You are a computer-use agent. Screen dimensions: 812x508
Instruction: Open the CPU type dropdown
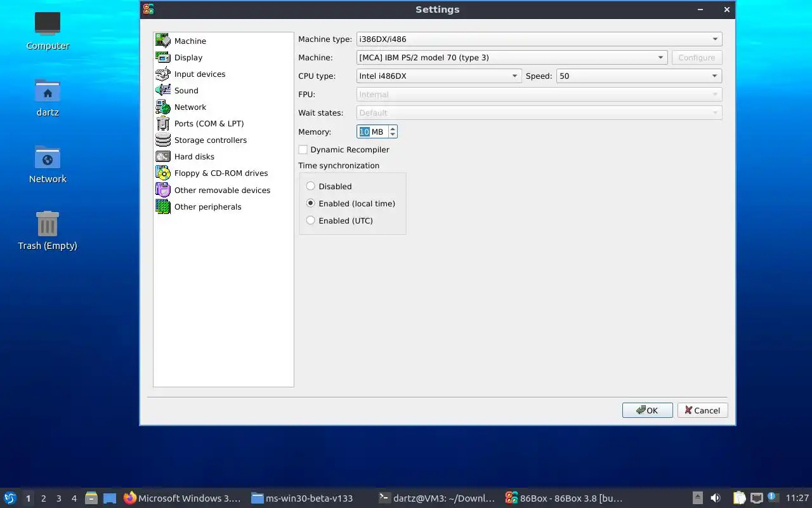click(x=439, y=76)
